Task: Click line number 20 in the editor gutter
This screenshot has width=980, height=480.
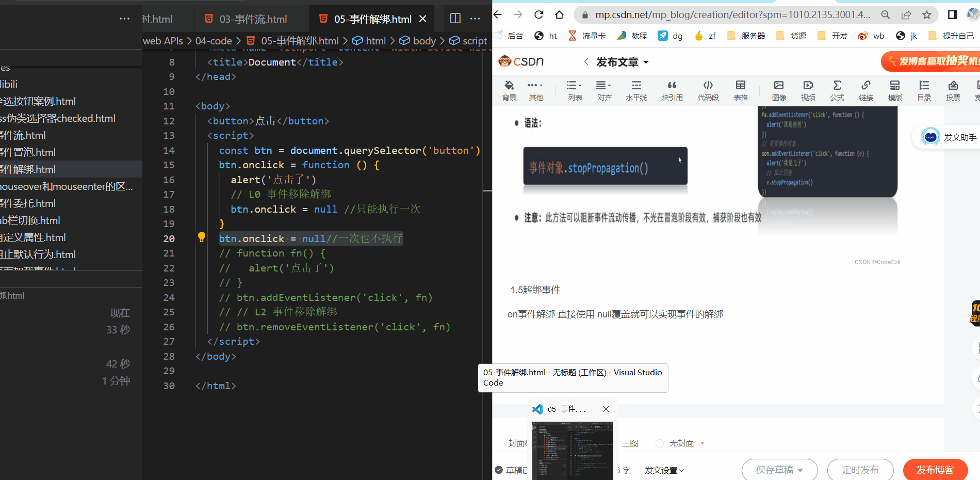Action: (169, 238)
